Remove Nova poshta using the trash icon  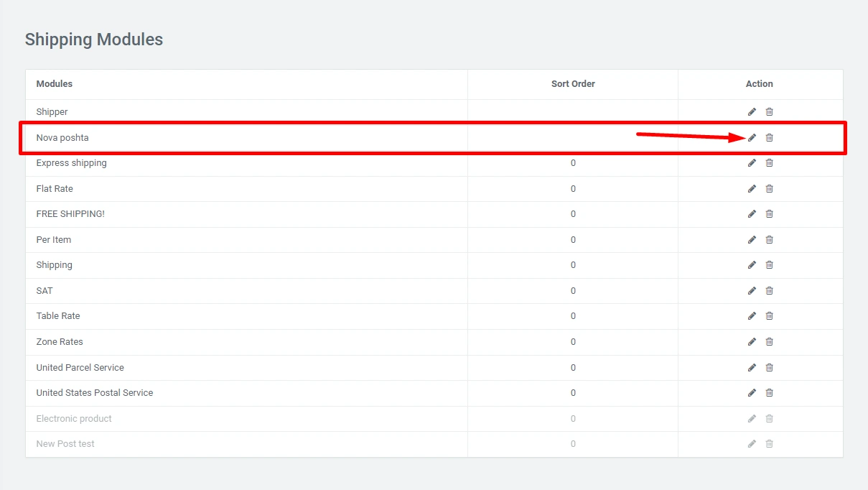click(769, 137)
